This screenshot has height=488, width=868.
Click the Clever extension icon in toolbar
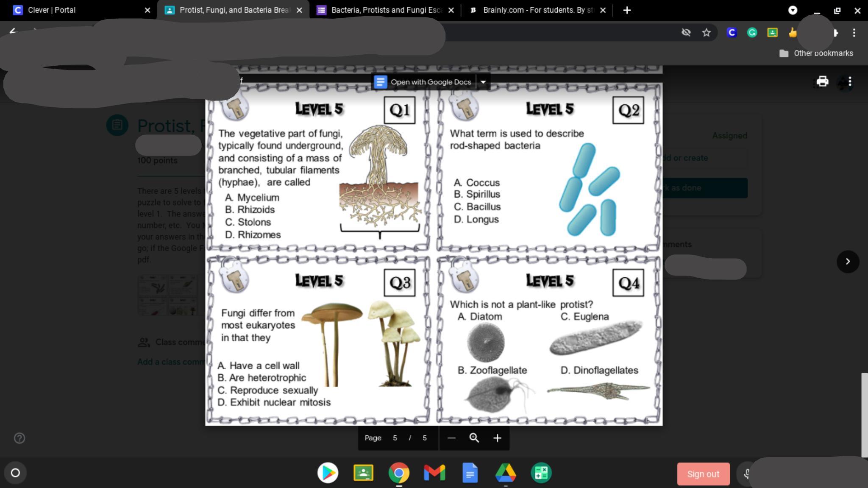click(x=732, y=33)
